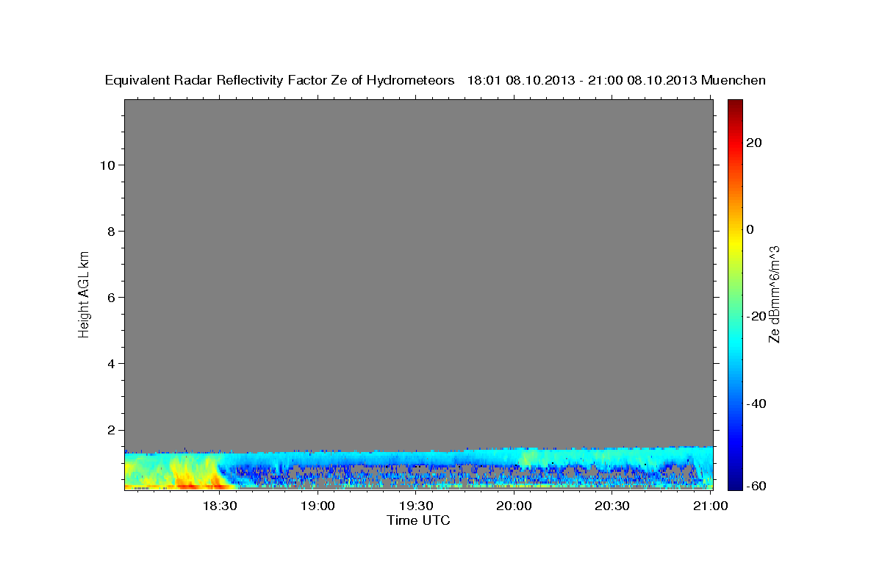Click the 'Ze dBmm^6/m^3' colorbar label
This screenshot has width=882, height=588.
pos(774,294)
